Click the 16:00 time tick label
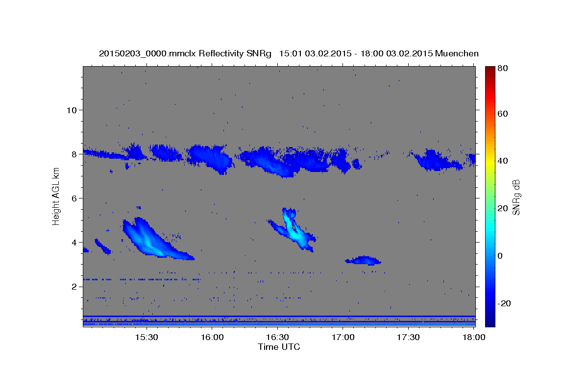 [x=212, y=338]
